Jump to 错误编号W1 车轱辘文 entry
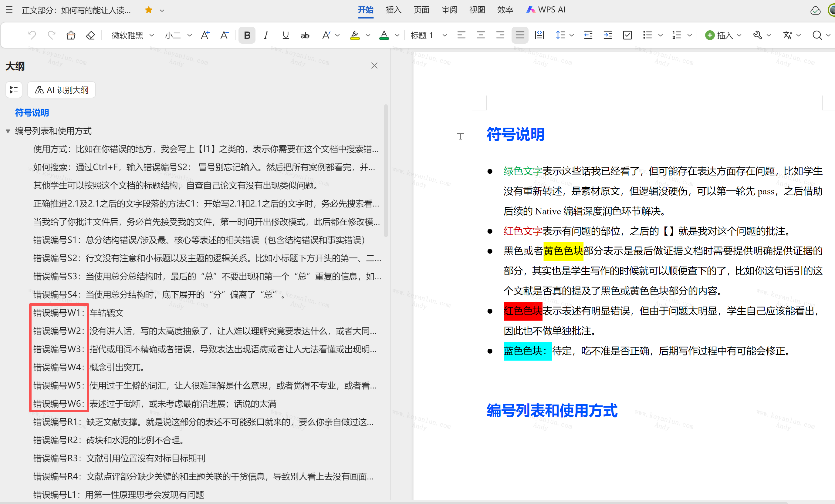 (x=78, y=313)
